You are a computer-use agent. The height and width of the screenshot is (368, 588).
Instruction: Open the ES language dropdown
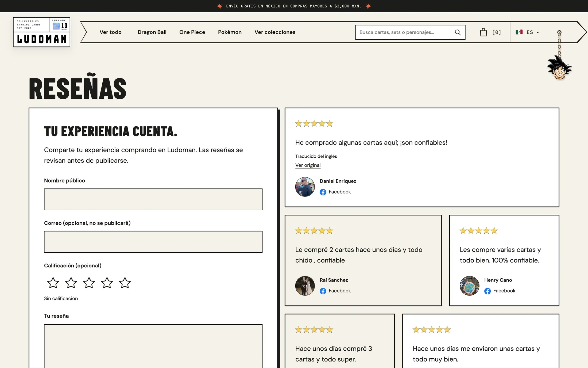pos(527,32)
